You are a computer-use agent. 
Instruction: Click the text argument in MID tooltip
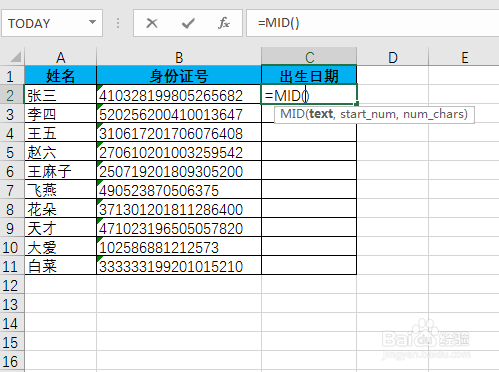tap(321, 114)
